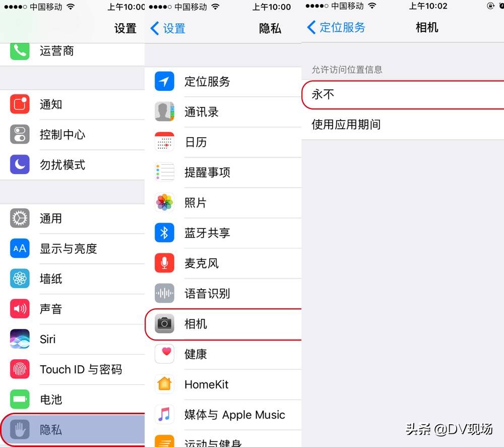The width and height of the screenshot is (504, 447).
Task: Open Touch ID 与密码 fingerprint icon
Action: pyautogui.click(x=19, y=369)
